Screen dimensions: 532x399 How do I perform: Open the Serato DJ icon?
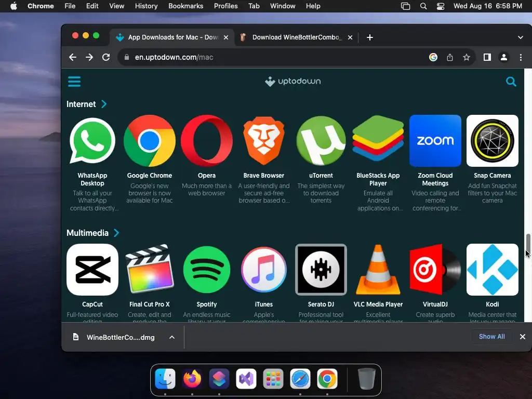coord(321,270)
